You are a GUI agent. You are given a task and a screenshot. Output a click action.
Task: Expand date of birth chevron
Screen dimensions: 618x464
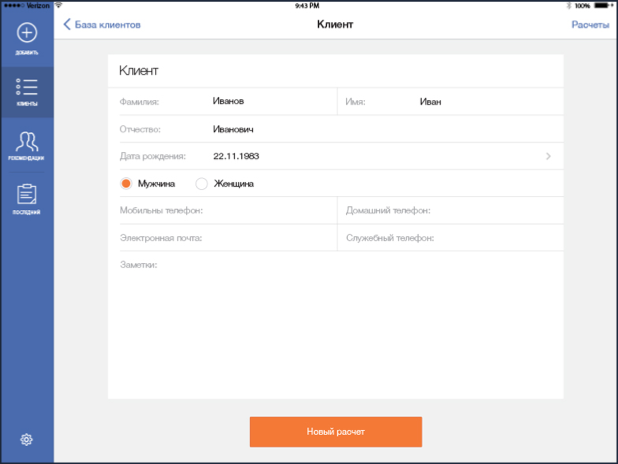pos(548,156)
